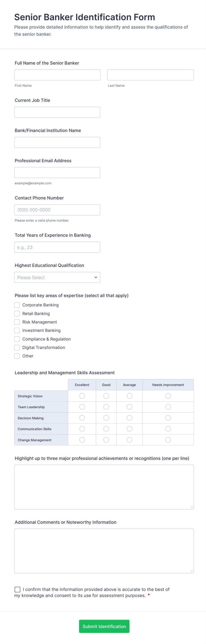Check the Corporate Banking expertise checkbox
Screen dimensions: 206x644
17,305
